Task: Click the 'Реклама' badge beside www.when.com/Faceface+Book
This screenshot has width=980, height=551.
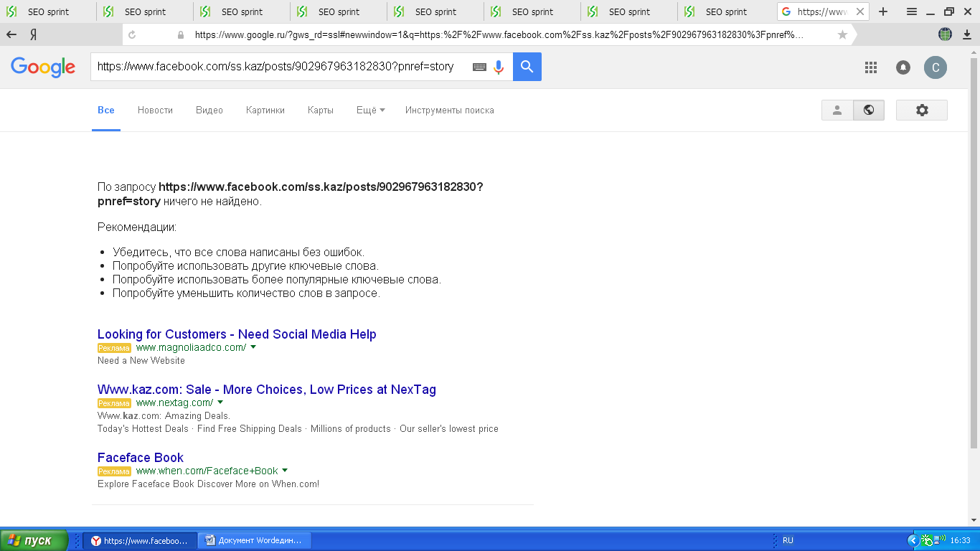Action: pyautogui.click(x=115, y=471)
